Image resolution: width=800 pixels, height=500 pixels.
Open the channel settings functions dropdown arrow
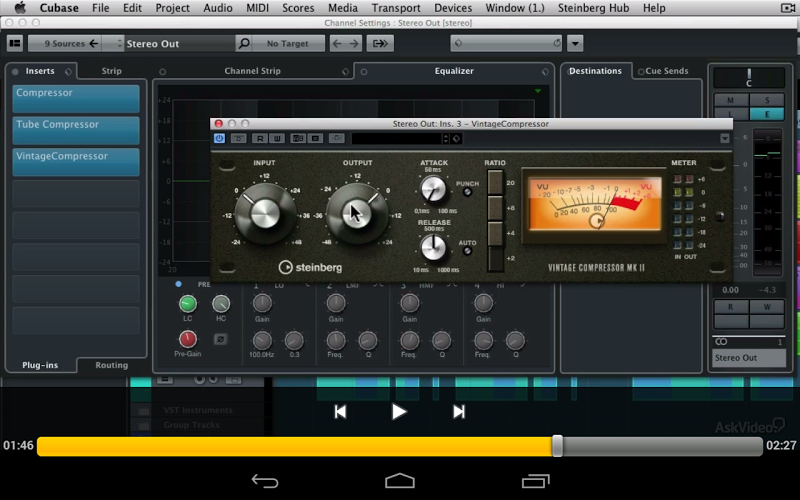[575, 43]
